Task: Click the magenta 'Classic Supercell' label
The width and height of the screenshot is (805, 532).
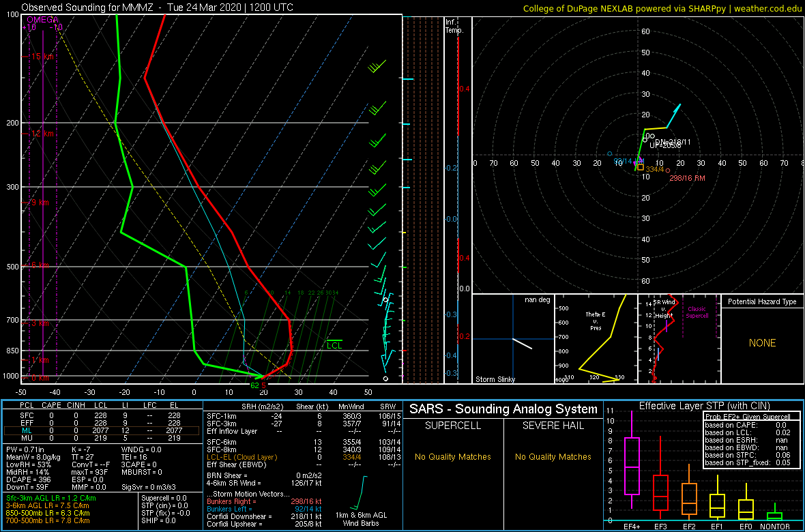Action: (x=698, y=312)
